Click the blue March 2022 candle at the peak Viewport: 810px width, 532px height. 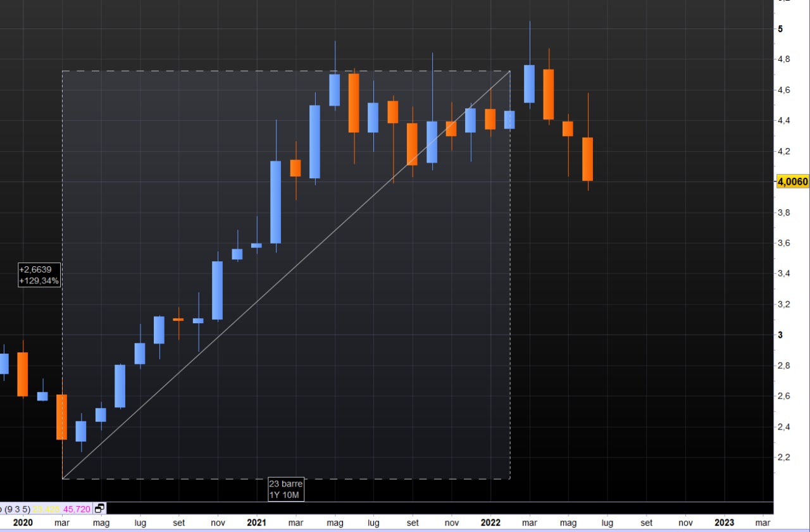(x=529, y=84)
